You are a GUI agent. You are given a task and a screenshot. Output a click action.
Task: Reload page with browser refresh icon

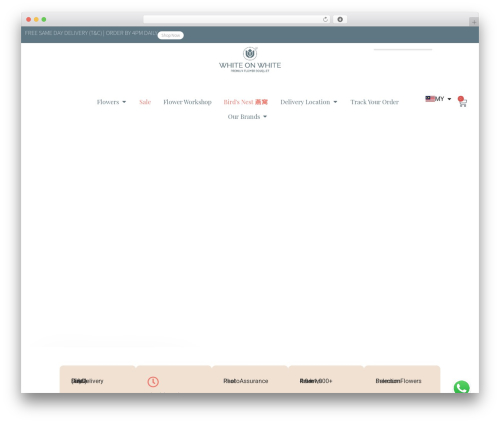[325, 20]
